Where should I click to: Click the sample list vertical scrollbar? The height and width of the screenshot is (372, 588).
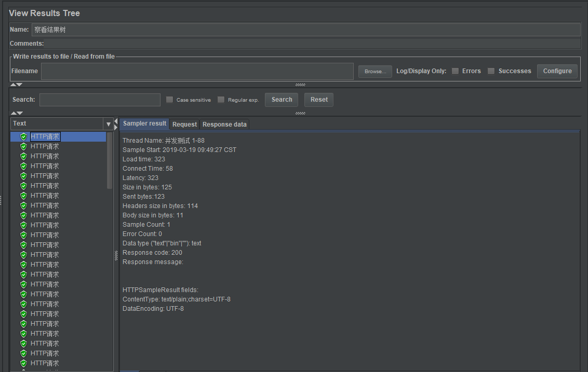110,160
